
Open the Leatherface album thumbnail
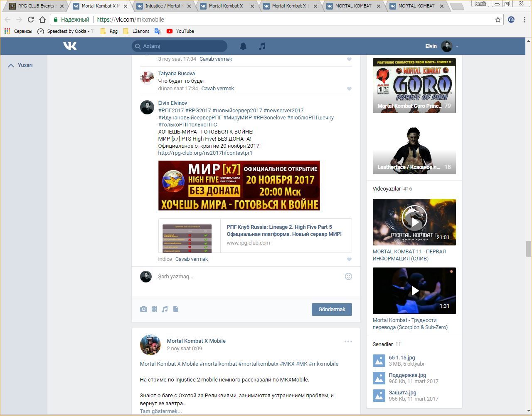(414, 147)
